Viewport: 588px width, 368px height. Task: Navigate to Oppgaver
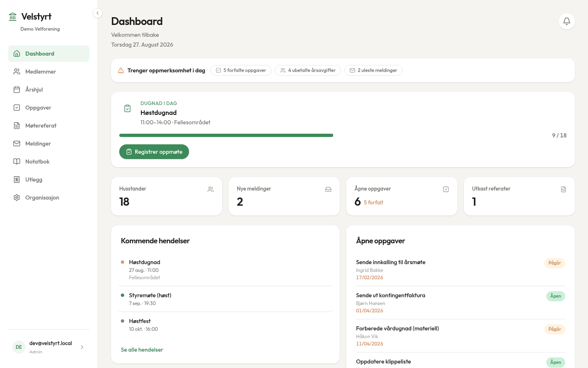tap(49, 108)
